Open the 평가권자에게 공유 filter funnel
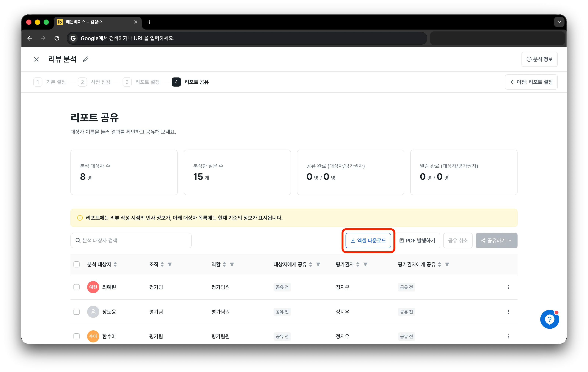588x372 pixels. click(447, 264)
